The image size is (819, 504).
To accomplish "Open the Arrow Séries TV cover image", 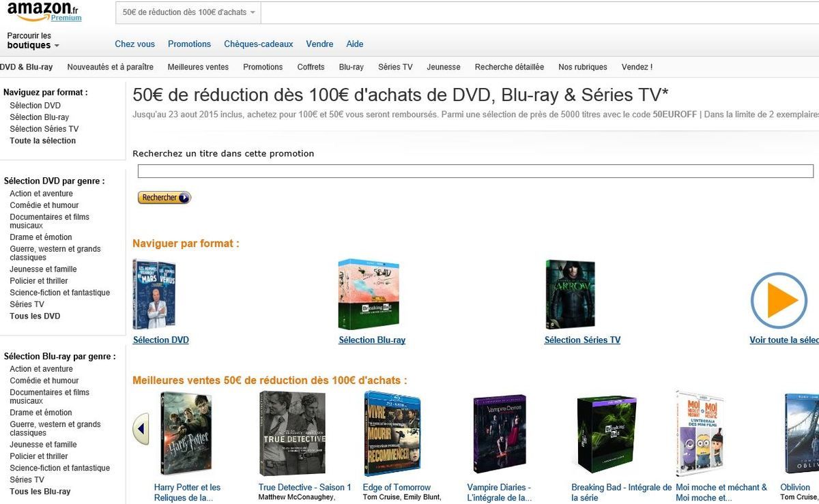I will click(570, 294).
